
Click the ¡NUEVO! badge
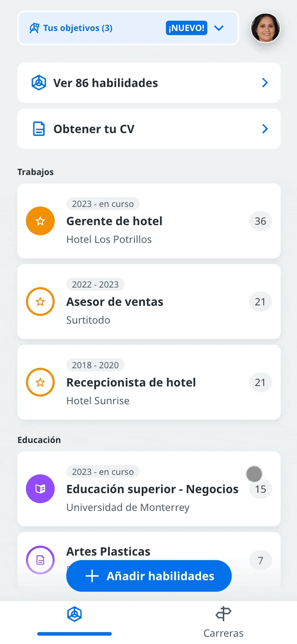point(187,28)
